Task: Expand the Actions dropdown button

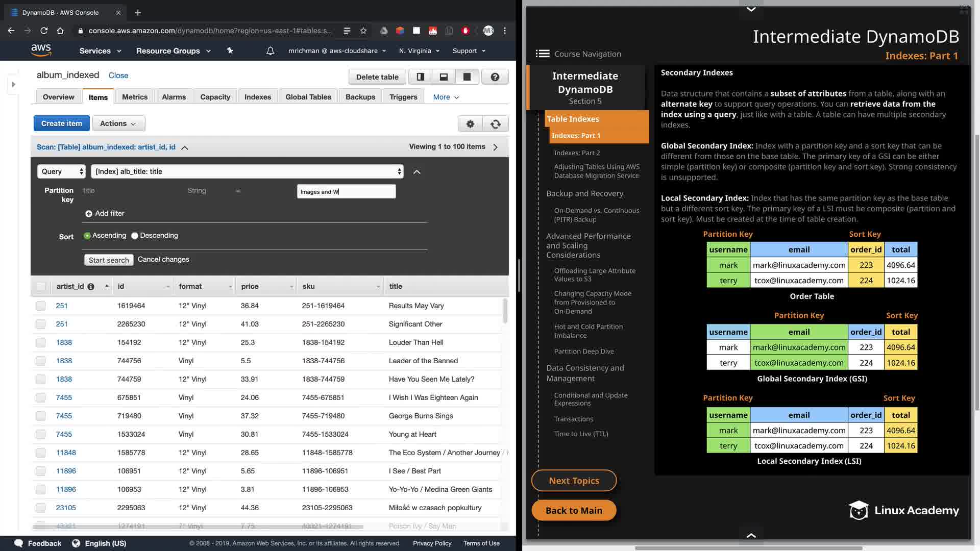Action: (118, 123)
